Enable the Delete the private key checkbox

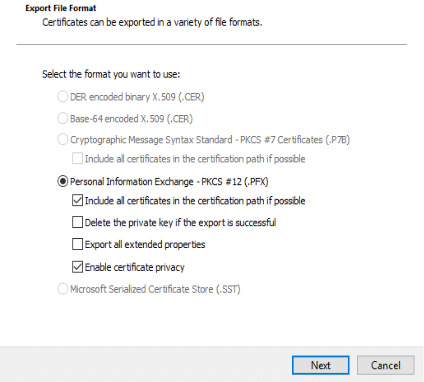point(77,222)
